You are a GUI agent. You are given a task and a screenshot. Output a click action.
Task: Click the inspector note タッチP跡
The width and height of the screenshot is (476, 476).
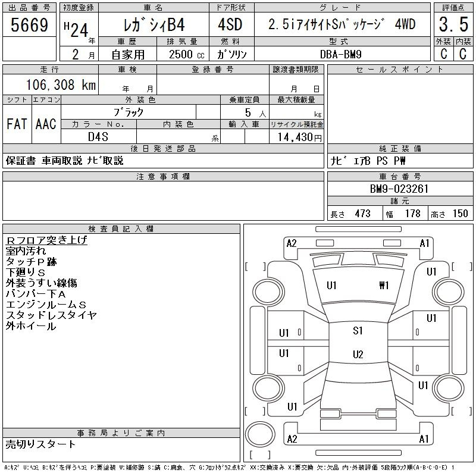31,261
